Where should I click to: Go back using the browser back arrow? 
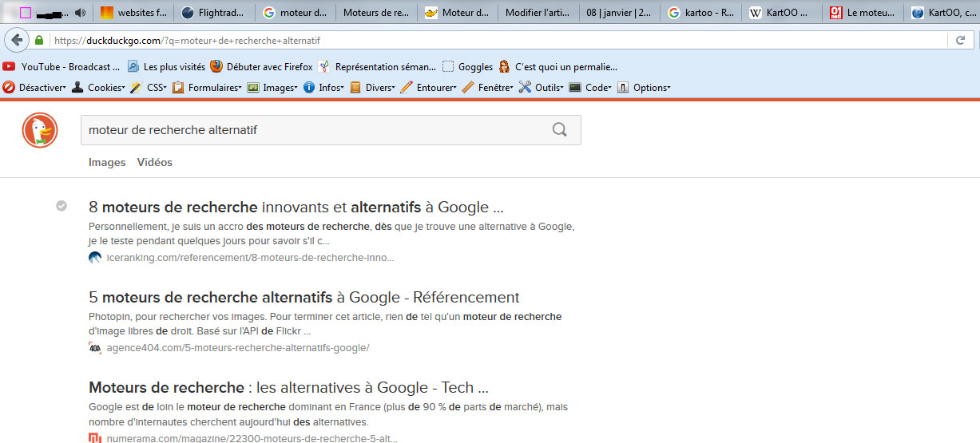[x=16, y=40]
